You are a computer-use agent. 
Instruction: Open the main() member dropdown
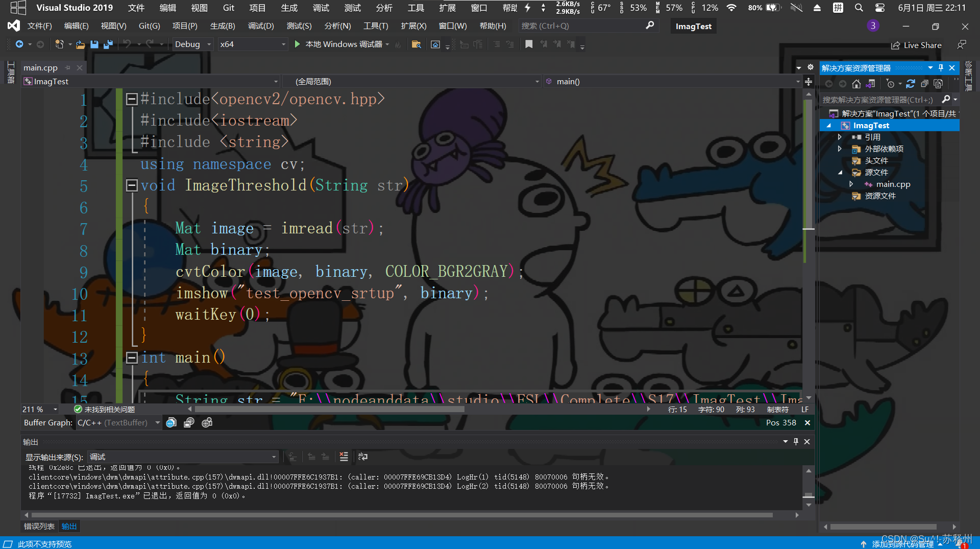coord(673,82)
